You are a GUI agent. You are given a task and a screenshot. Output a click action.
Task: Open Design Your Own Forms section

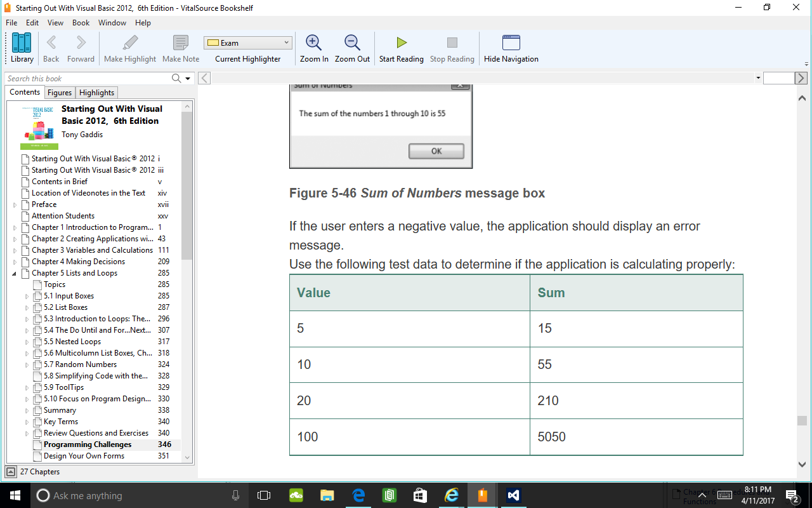(84, 456)
